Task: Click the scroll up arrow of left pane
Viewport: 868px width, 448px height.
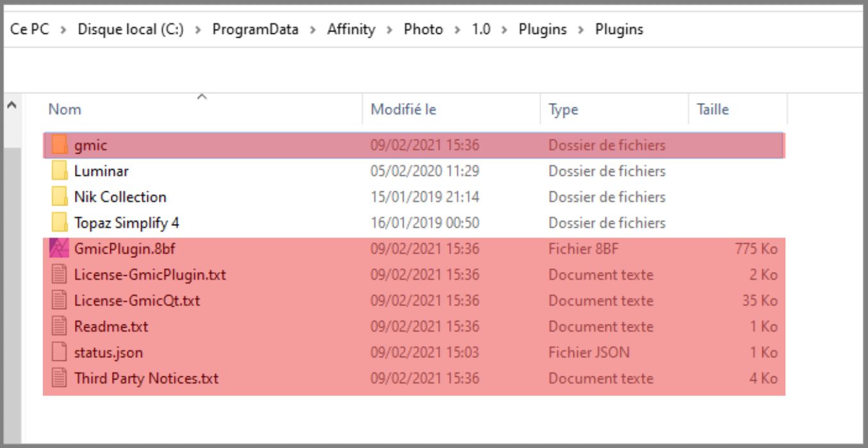Action: [12, 104]
